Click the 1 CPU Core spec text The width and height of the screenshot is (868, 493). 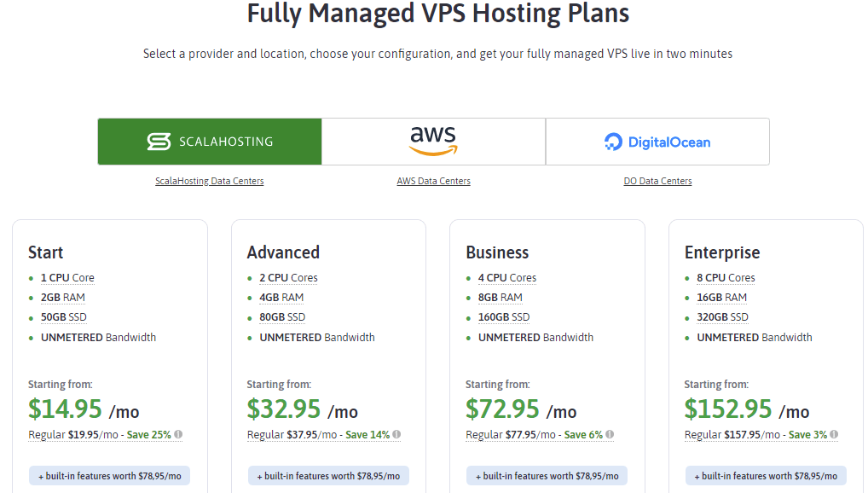(67, 278)
